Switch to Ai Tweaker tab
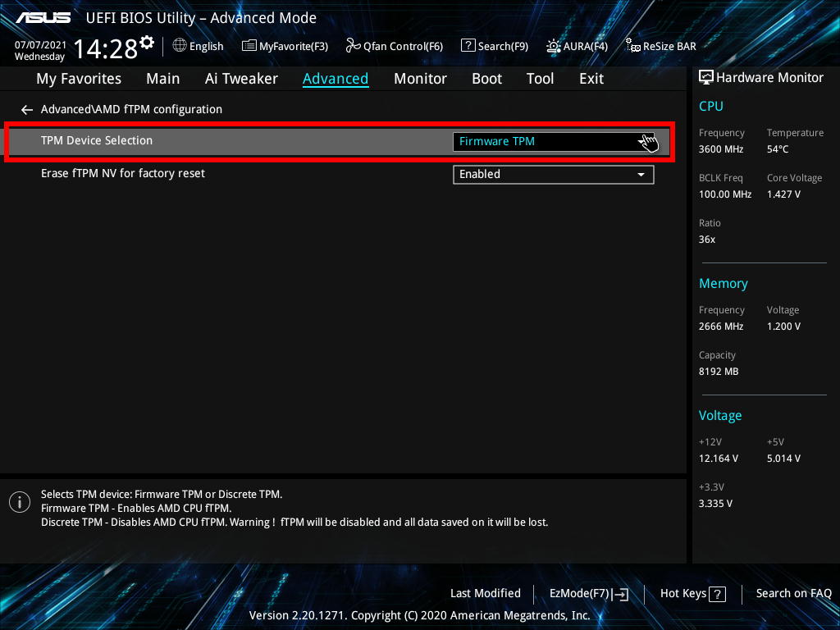Image resolution: width=840 pixels, height=630 pixels. (241, 79)
